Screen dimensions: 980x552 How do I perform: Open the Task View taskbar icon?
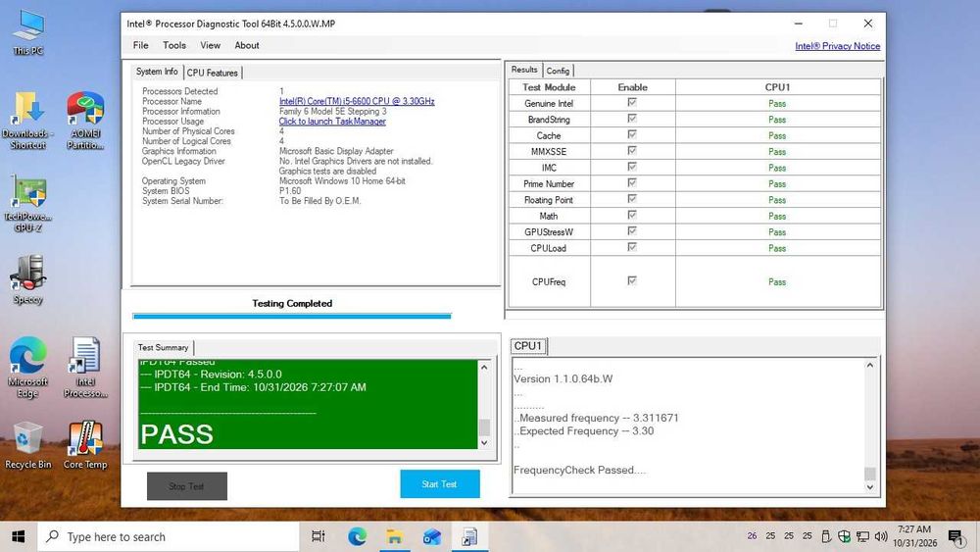pyautogui.click(x=318, y=536)
